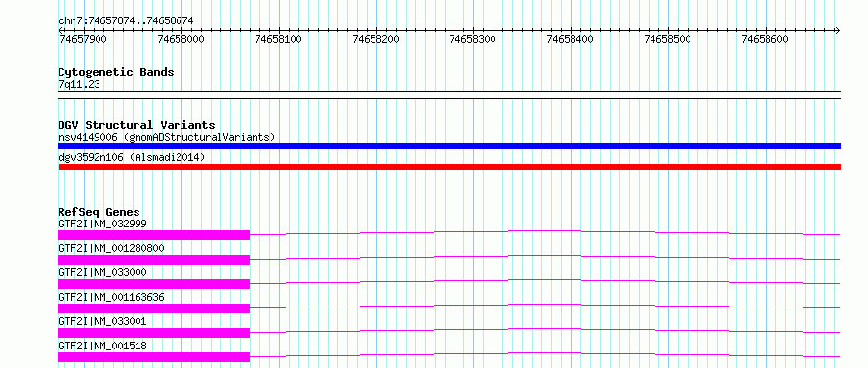The height and width of the screenshot is (368, 868).
Task: Click the blue nsv4149006 variant bar
Action: click(x=449, y=146)
